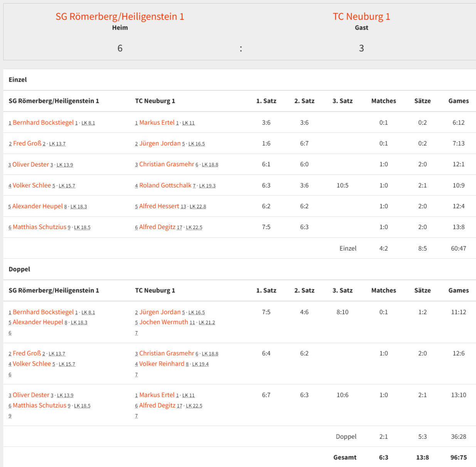Select Christian Grasmehr in the Einzel table
This screenshot has width=476, height=467.
[167, 164]
